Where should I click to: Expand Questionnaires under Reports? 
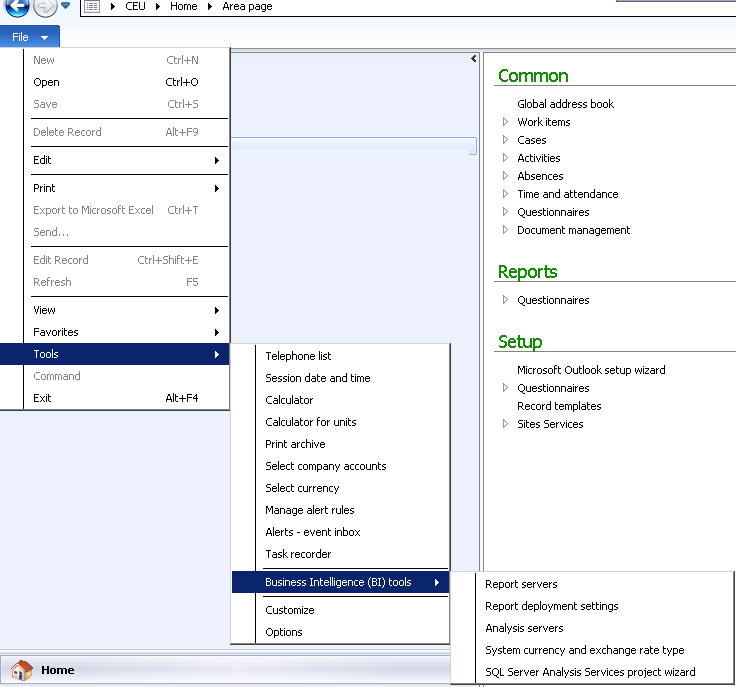click(x=506, y=300)
